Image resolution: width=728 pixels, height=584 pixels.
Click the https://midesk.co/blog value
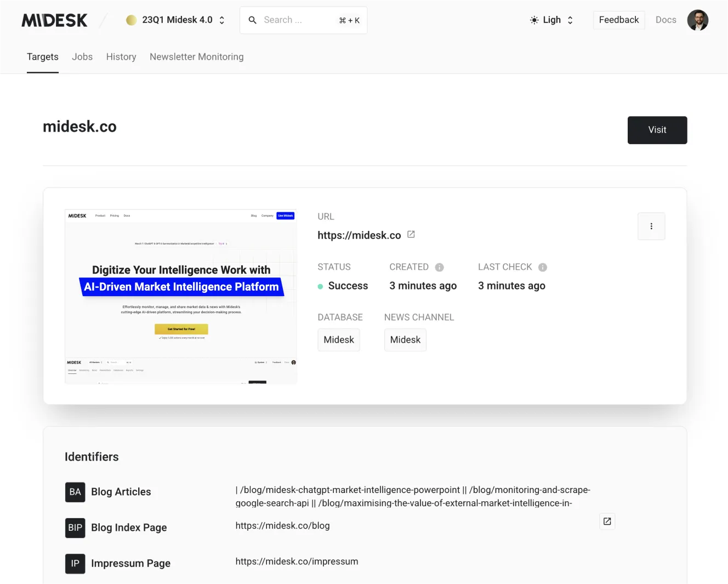pos(282,525)
